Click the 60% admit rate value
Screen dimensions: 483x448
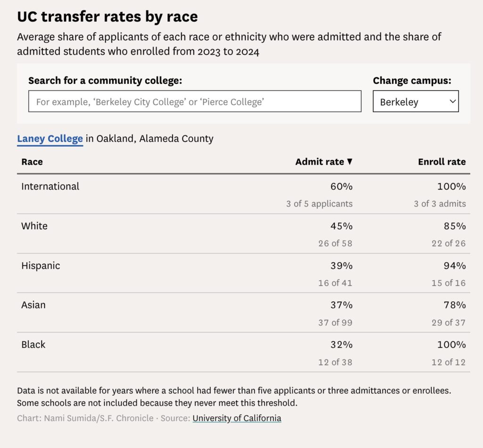click(341, 186)
